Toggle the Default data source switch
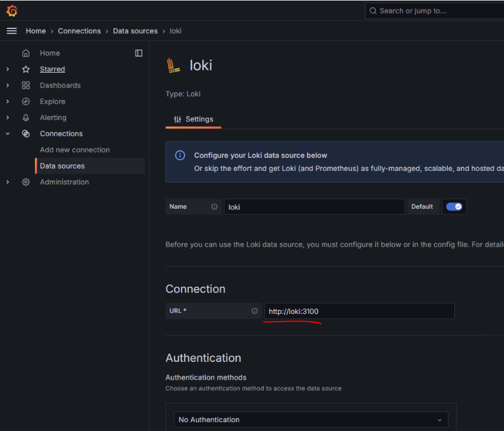The width and height of the screenshot is (504, 431). point(454,207)
